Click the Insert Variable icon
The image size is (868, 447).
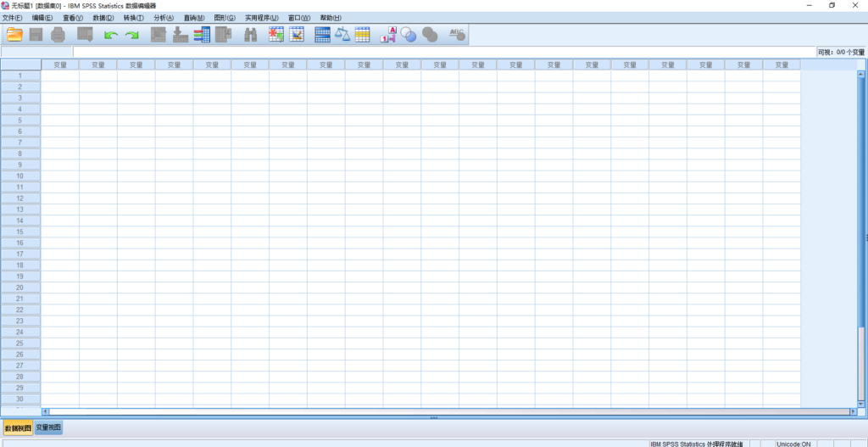pyautogui.click(x=297, y=35)
